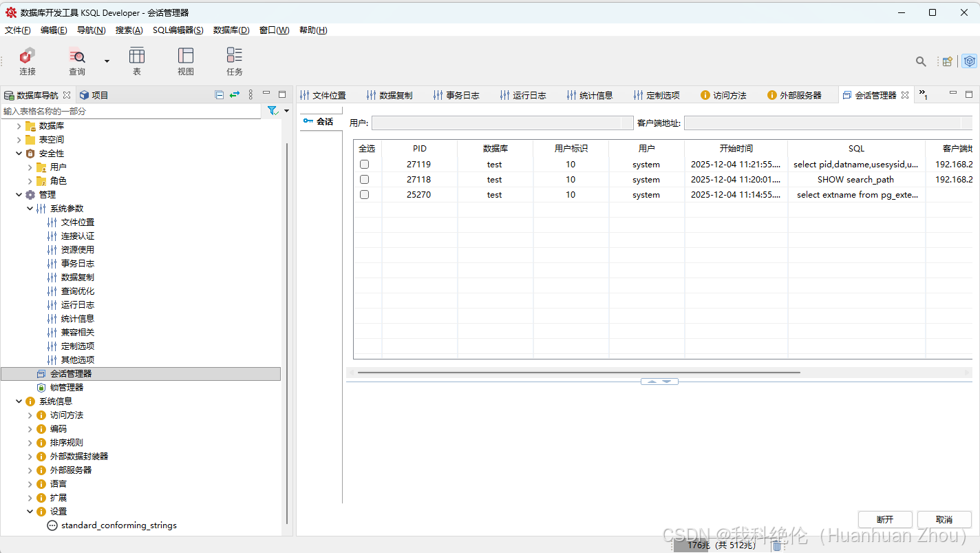Open navigator view menu three-dots icon
980x553 pixels.
(251, 95)
